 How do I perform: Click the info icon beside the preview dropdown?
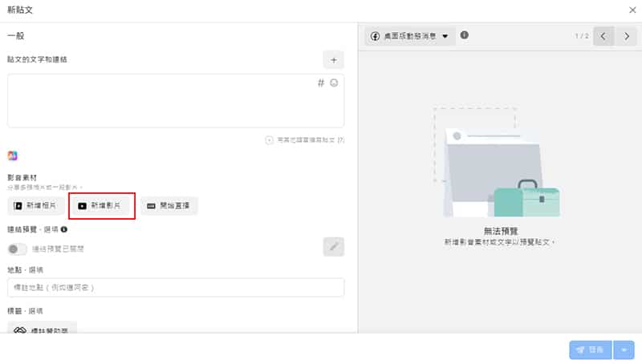point(465,35)
